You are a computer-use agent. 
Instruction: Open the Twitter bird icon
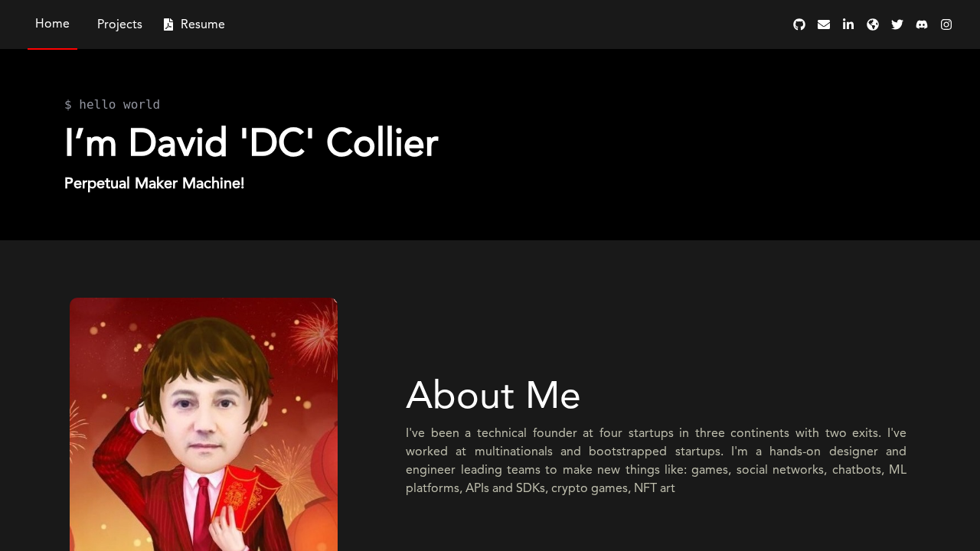[x=897, y=24]
